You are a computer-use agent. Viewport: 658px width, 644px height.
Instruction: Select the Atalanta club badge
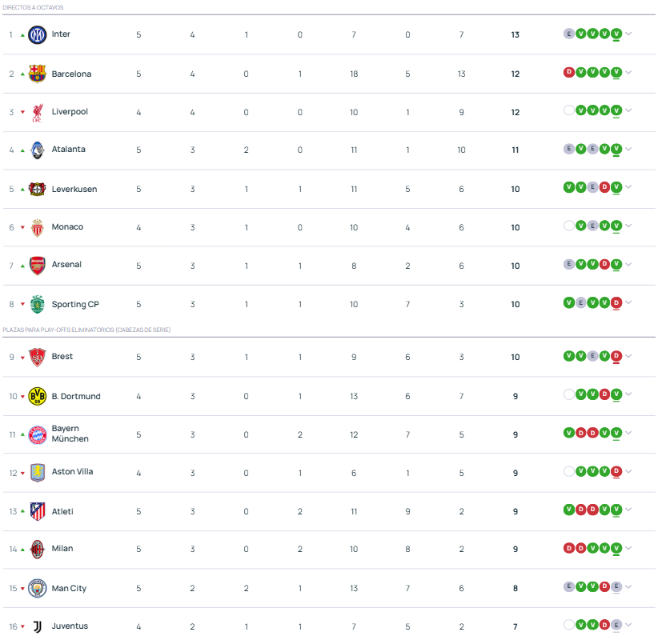click(x=37, y=150)
